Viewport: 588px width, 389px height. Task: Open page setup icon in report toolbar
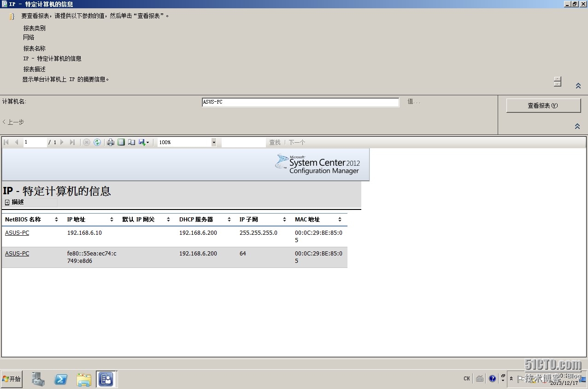[132, 142]
